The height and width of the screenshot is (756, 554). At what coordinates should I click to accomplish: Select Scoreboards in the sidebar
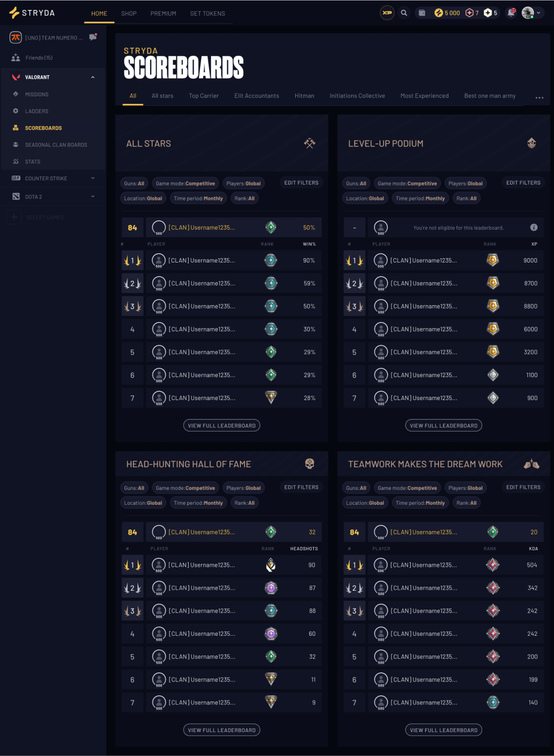[43, 128]
